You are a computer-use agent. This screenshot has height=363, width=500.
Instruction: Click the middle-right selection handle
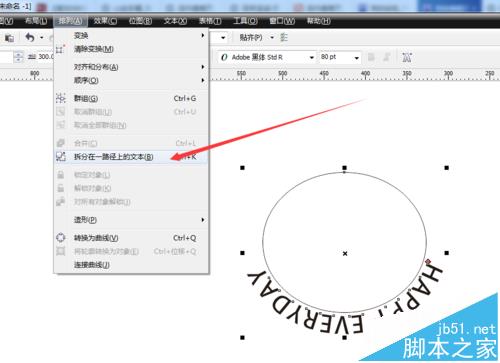(x=447, y=253)
